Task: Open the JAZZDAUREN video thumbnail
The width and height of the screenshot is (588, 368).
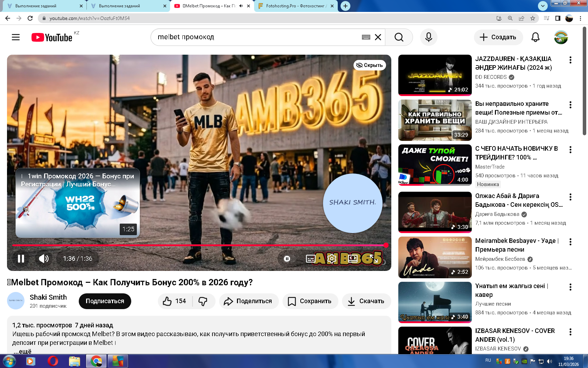Action: 435,75
